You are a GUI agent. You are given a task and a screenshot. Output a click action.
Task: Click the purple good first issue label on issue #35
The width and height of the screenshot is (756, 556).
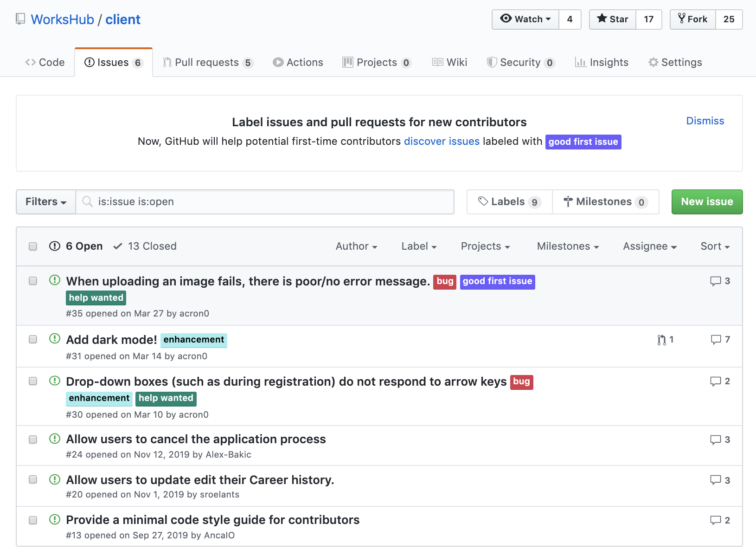point(497,281)
